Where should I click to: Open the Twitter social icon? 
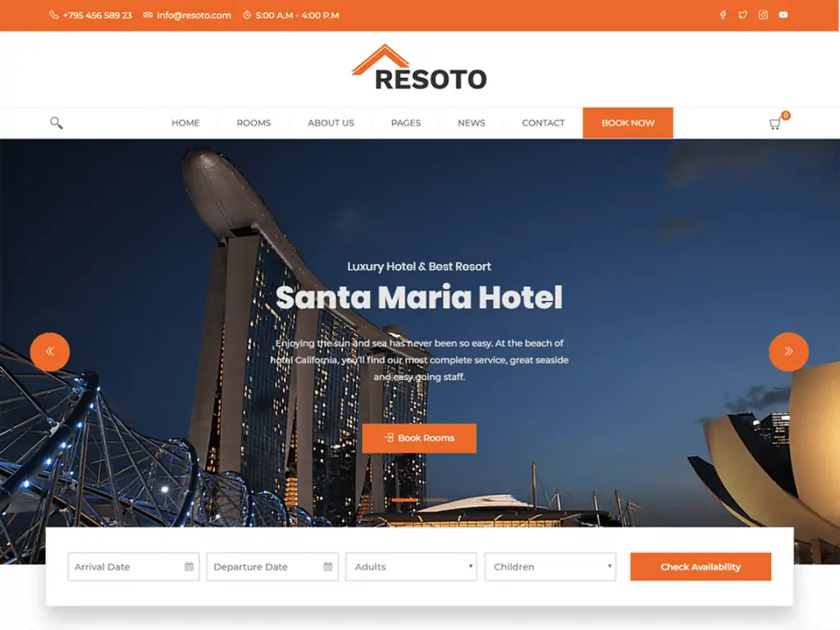(742, 15)
